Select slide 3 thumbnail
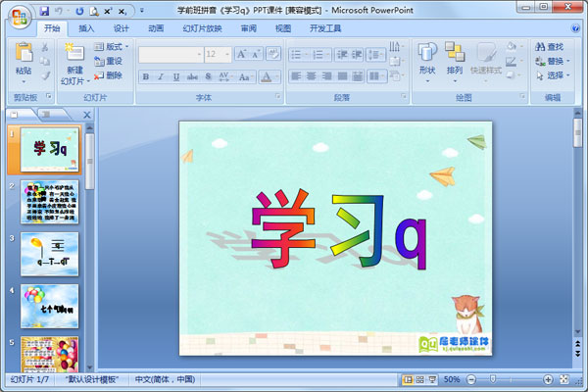 pos(50,254)
